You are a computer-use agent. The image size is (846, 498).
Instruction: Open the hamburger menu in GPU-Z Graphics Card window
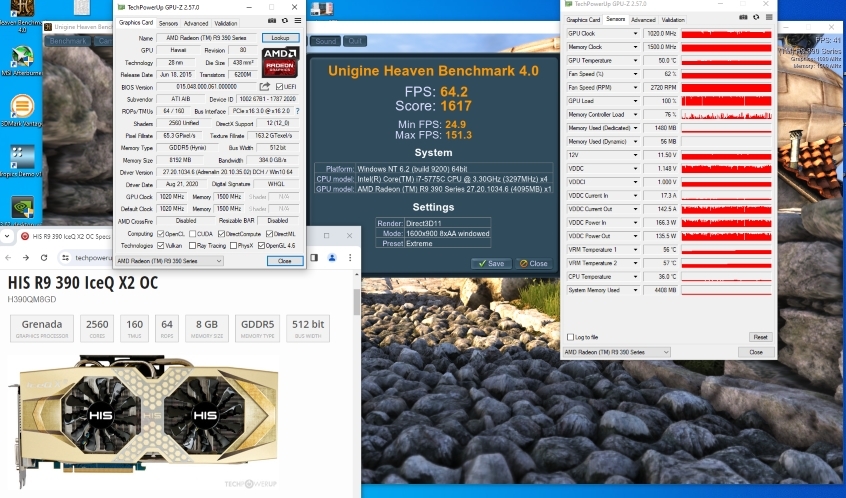coord(298,21)
